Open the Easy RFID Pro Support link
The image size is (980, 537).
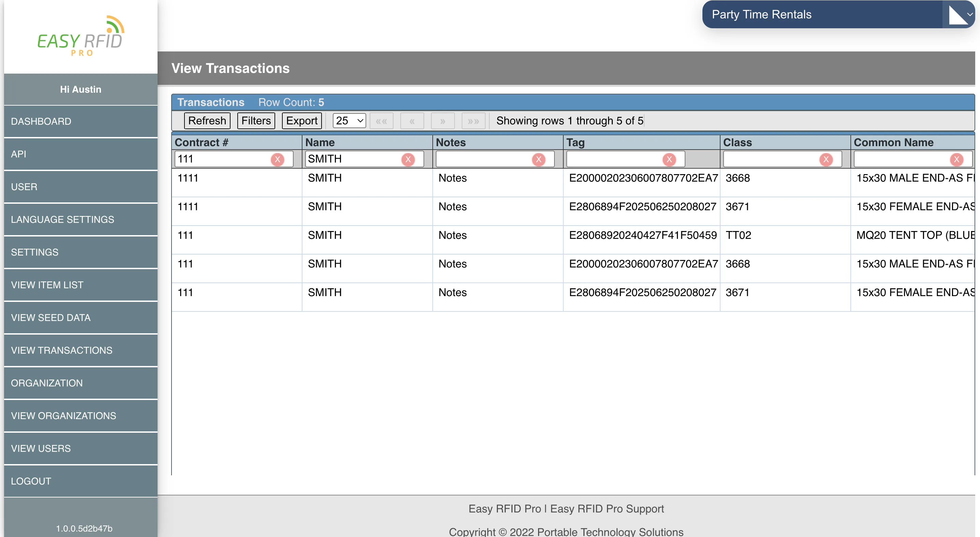tap(607, 508)
